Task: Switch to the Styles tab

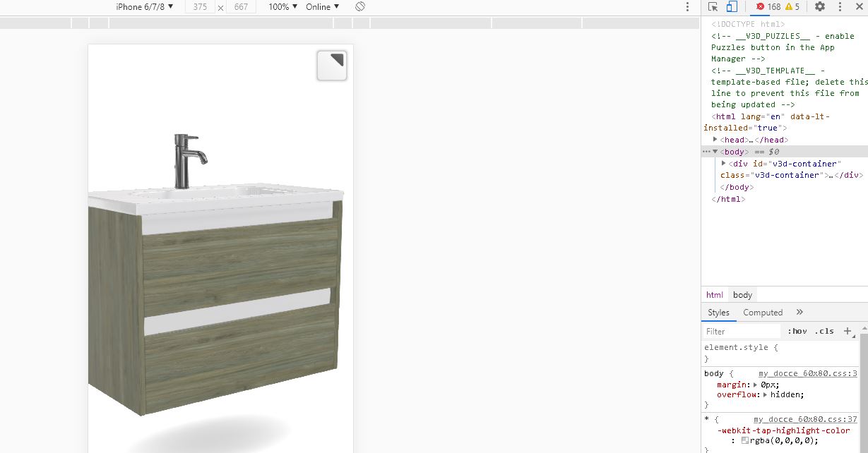Action: tap(718, 313)
